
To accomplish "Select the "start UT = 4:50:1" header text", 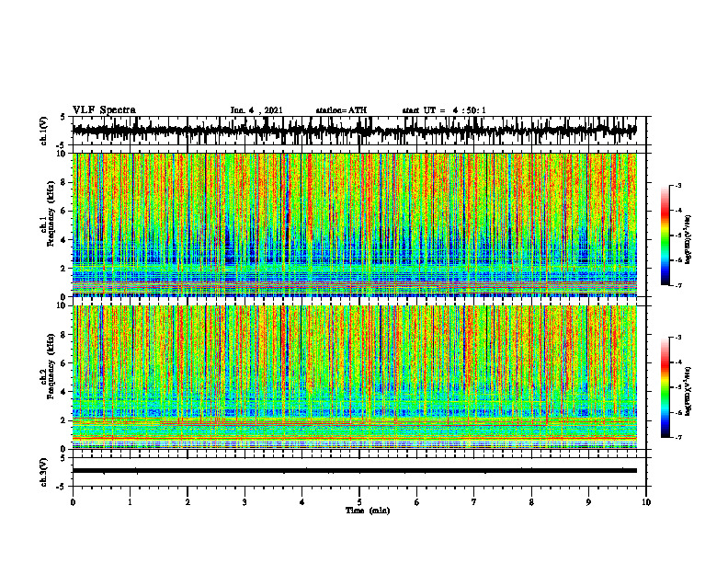I will click(444, 110).
